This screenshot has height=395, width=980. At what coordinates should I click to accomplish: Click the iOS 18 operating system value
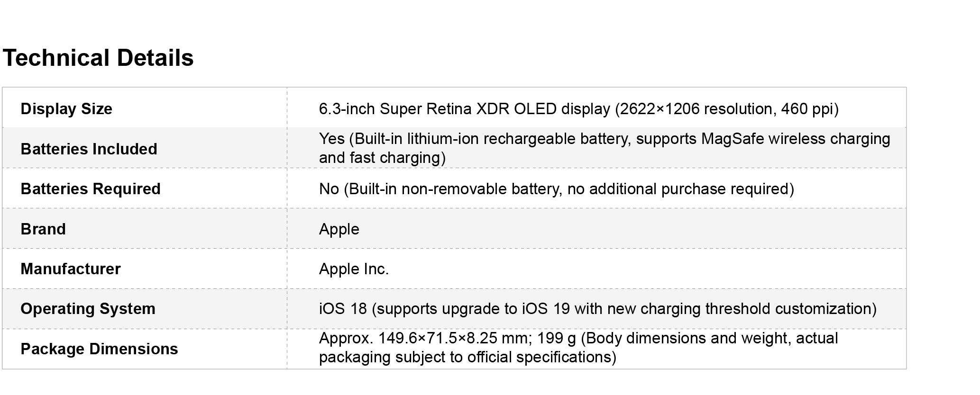[x=343, y=309]
